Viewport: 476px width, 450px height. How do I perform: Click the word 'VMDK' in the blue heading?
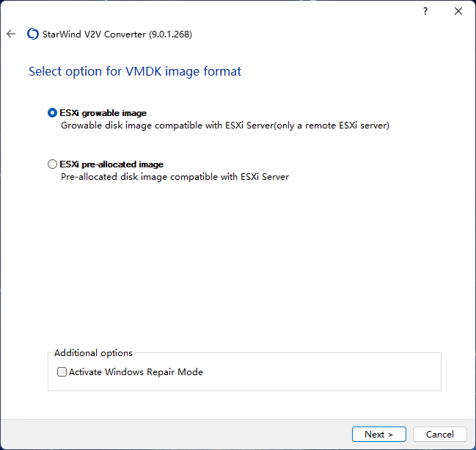click(x=144, y=72)
